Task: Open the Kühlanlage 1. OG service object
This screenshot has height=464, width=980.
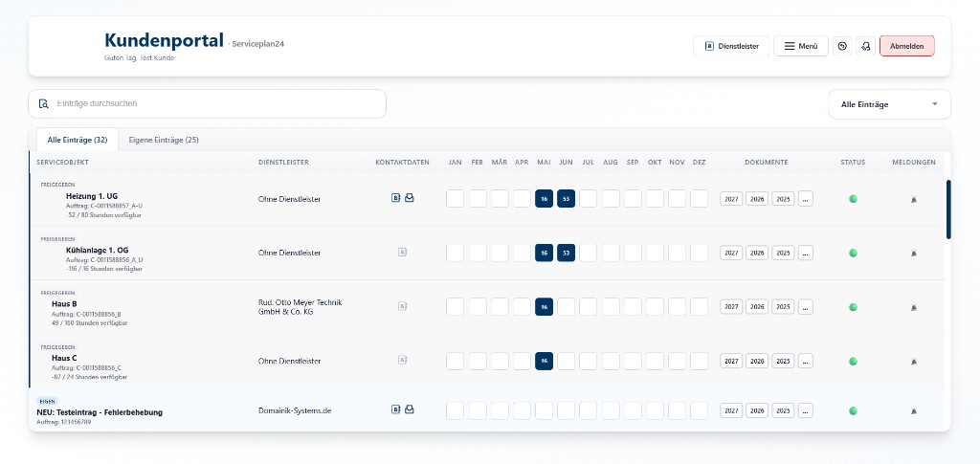Action: click(x=97, y=251)
